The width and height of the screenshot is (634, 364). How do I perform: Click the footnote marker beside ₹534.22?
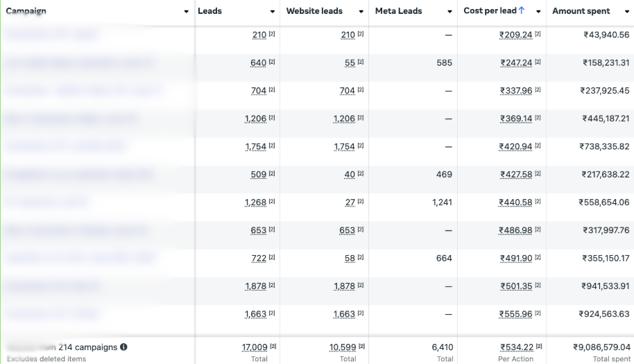pos(538,346)
